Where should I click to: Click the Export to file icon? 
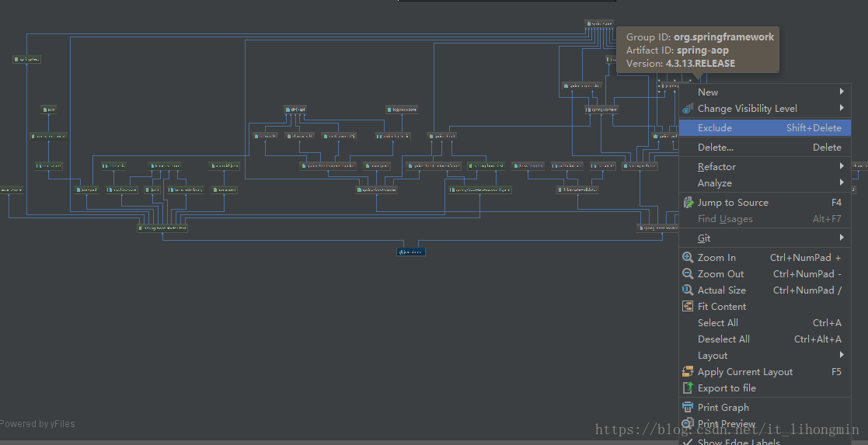[x=687, y=388]
